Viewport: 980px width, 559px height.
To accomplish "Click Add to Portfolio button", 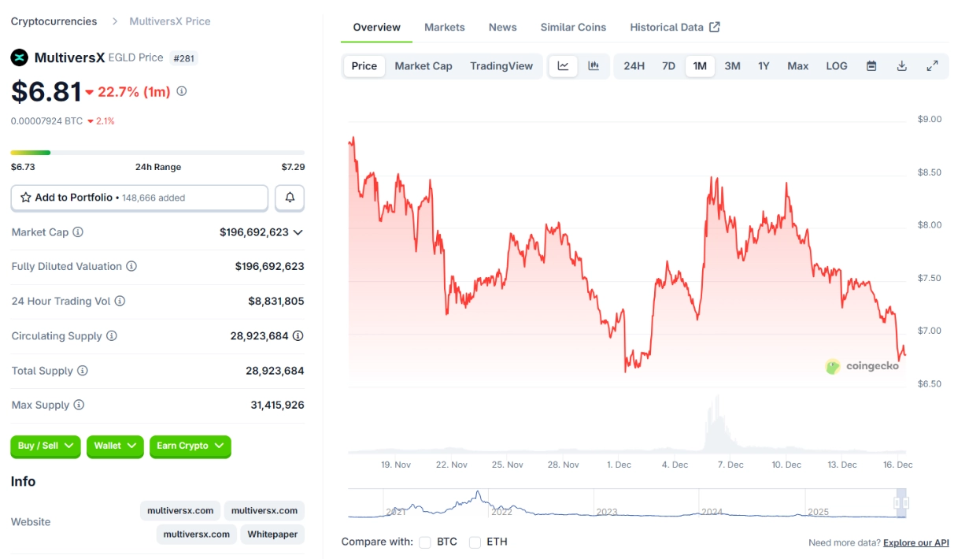I will 139,198.
